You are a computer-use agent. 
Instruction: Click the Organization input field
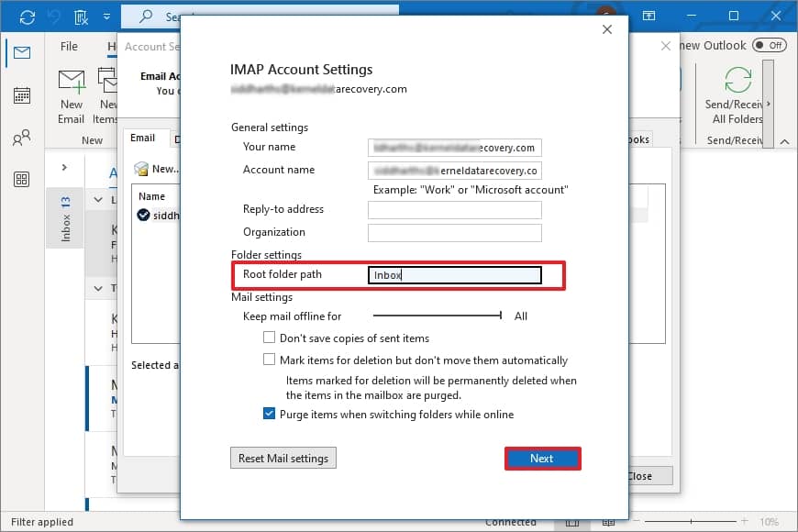[x=454, y=233]
